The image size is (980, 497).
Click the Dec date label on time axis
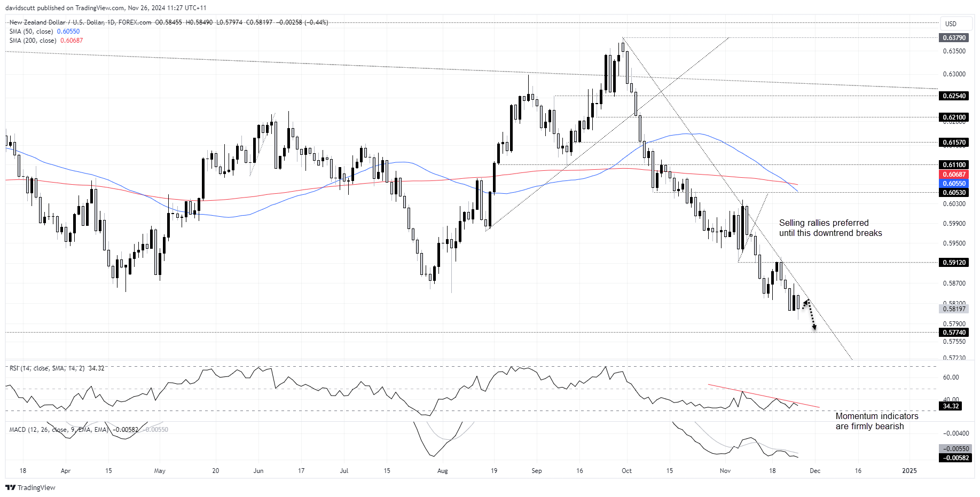click(815, 471)
